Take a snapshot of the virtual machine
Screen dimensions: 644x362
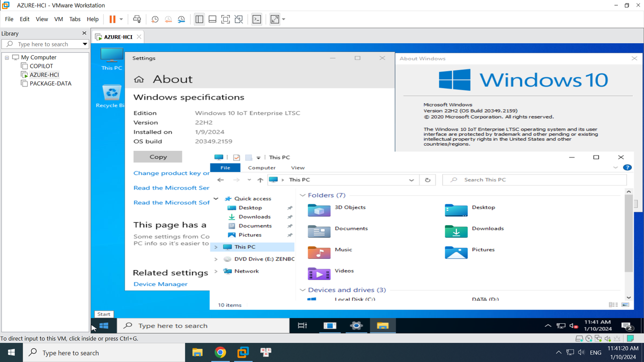pyautogui.click(x=155, y=19)
